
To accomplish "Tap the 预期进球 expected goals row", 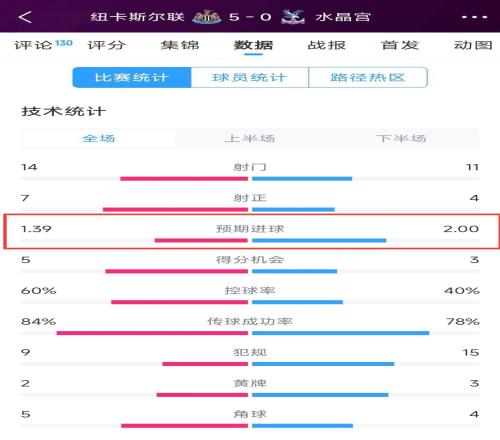I will coord(251,232).
